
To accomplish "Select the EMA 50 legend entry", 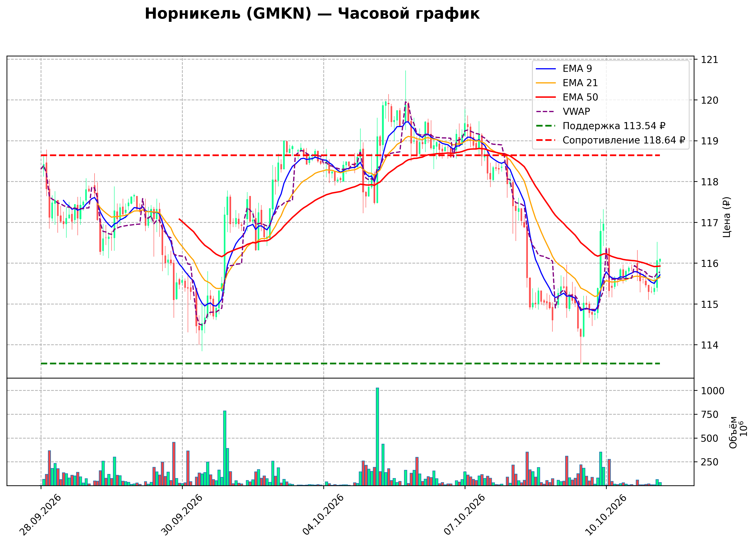I will pyautogui.click(x=567, y=97).
